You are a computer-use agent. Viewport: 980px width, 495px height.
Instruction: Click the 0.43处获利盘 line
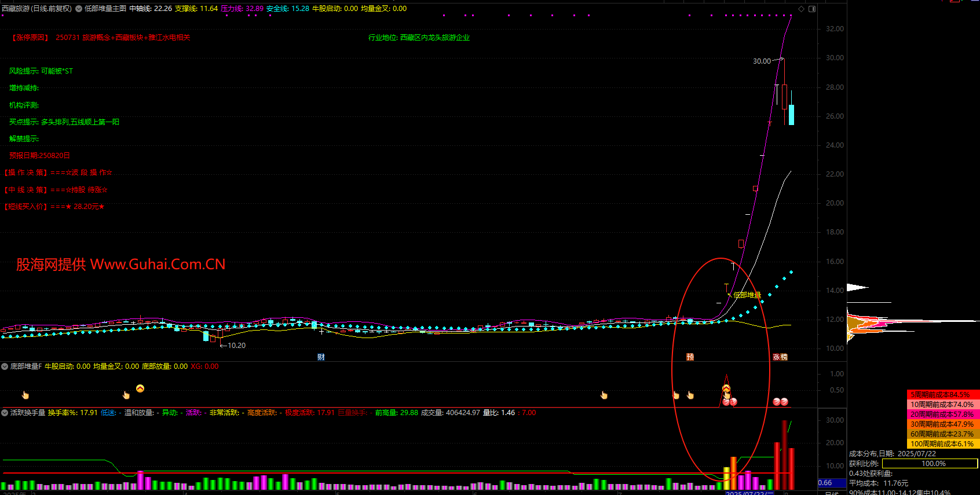point(871,474)
